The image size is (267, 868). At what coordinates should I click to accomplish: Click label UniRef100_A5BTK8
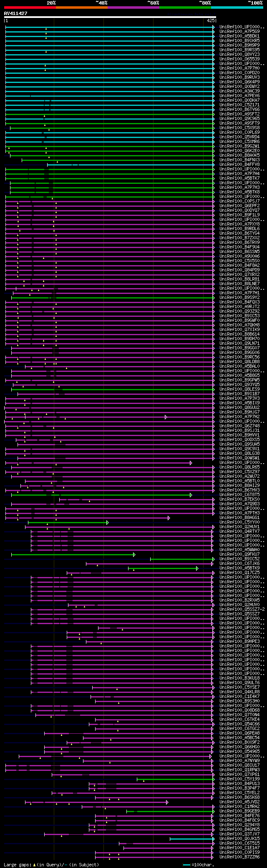tap(239, 192)
